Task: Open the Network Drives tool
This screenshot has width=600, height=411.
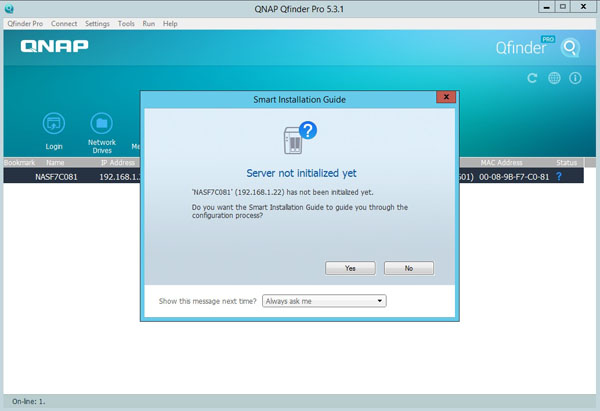Action: tap(101, 124)
